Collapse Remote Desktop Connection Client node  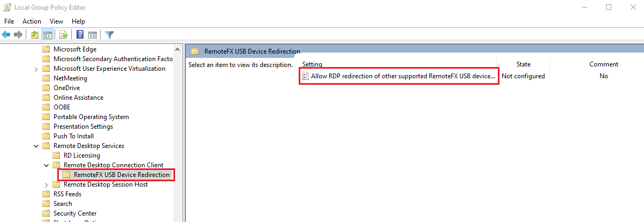[x=46, y=165]
